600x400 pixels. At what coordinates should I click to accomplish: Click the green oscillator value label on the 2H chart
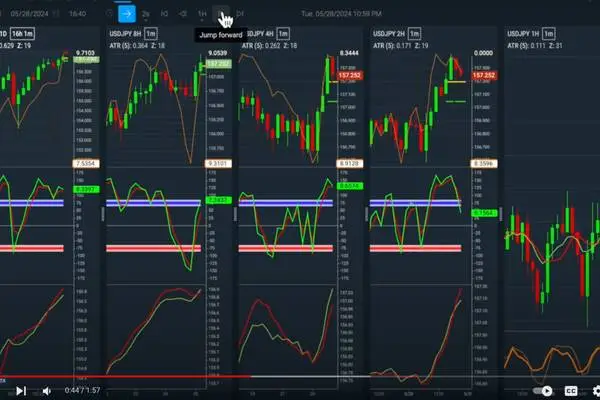[484, 213]
